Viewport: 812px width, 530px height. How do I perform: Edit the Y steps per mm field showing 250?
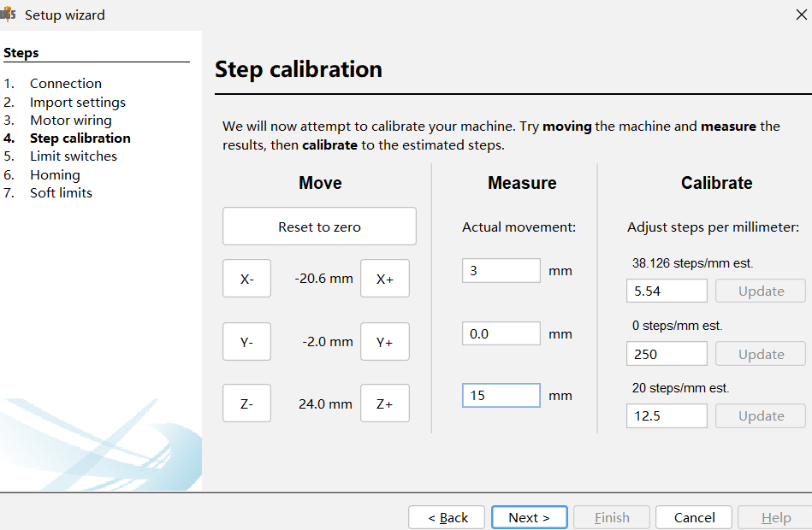point(667,354)
